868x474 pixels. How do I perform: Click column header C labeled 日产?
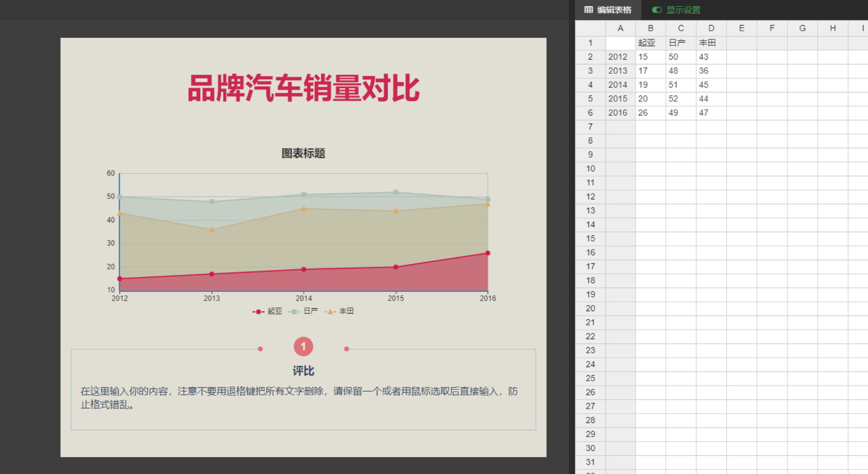pyautogui.click(x=680, y=28)
